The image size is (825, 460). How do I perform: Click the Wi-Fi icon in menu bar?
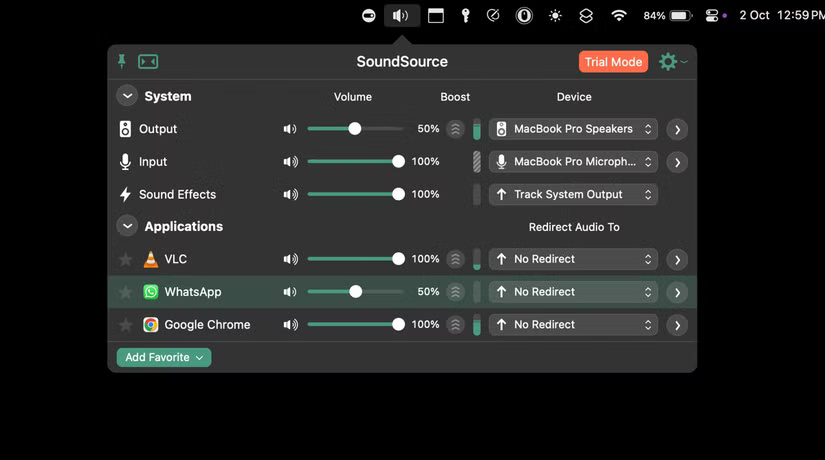619,16
